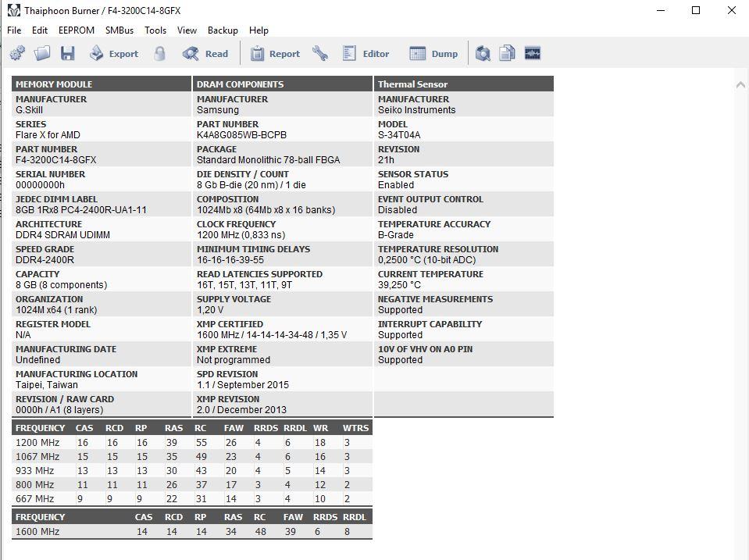Click architecture value DDR4 SDRAM UDIMM
Image resolution: width=749 pixels, height=560 pixels.
(62, 234)
